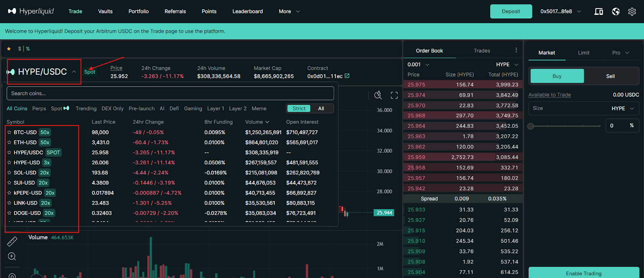Click the Search coins input field
The height and width of the screenshot is (278, 644).
tap(170, 93)
